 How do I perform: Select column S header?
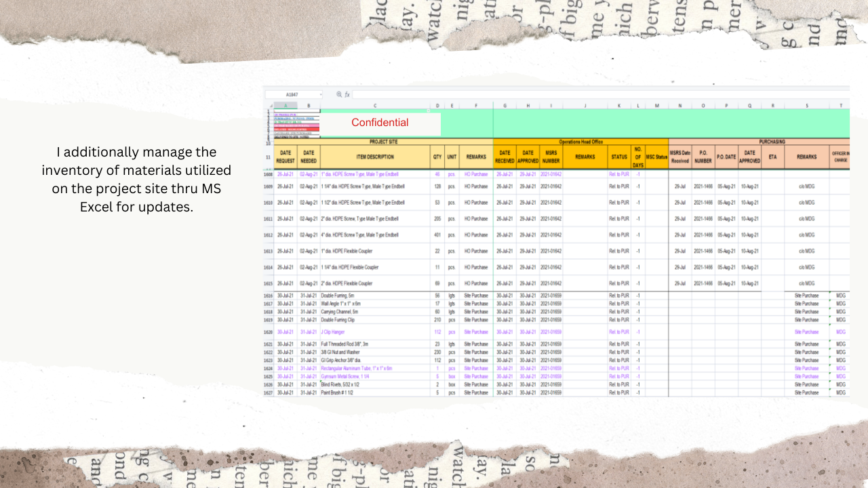point(807,106)
